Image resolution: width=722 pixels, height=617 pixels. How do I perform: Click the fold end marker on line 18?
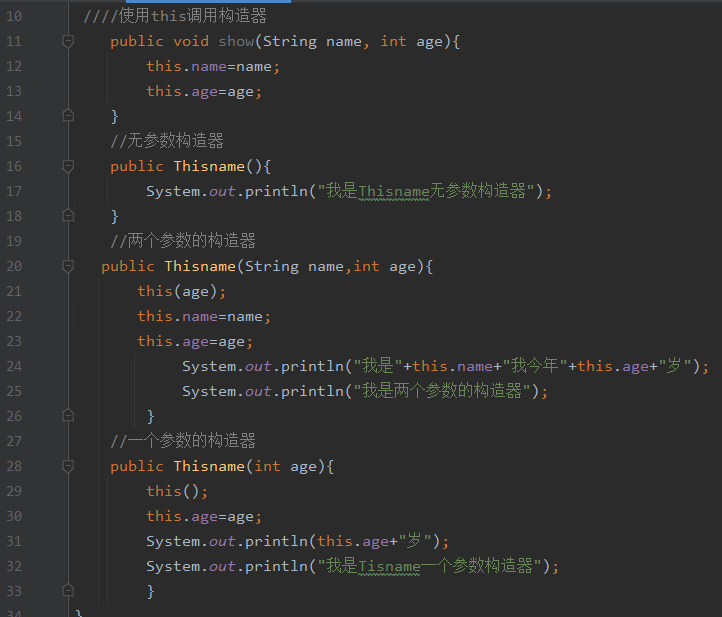(68, 215)
